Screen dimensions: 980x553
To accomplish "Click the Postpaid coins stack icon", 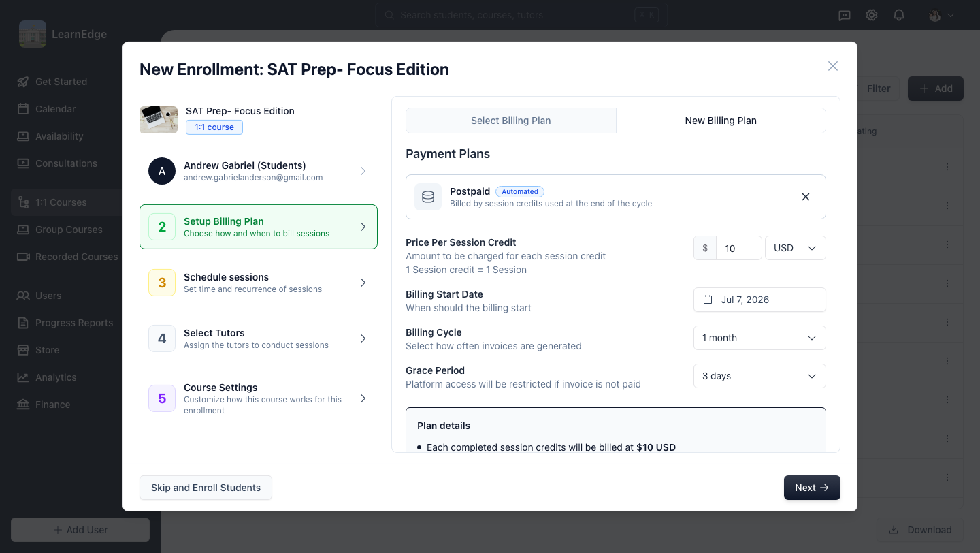I will click(x=428, y=197).
